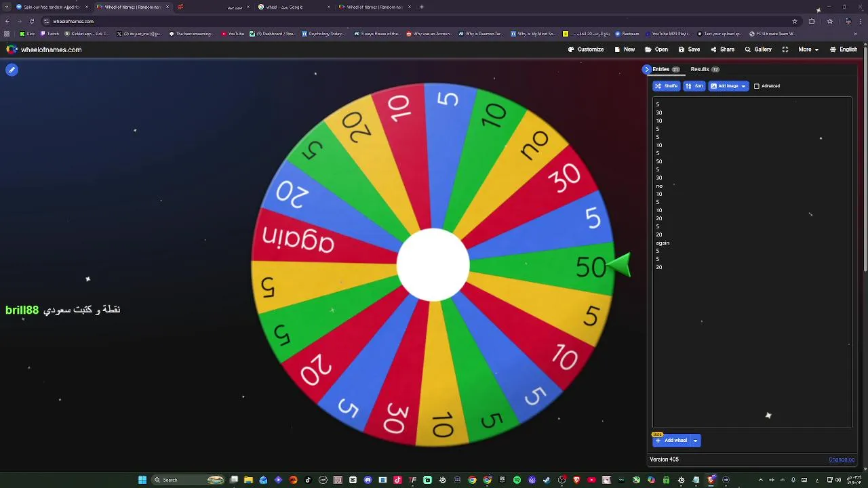Viewport: 868px width, 488px height.
Task: Open a new browser tab
Action: 422,7
